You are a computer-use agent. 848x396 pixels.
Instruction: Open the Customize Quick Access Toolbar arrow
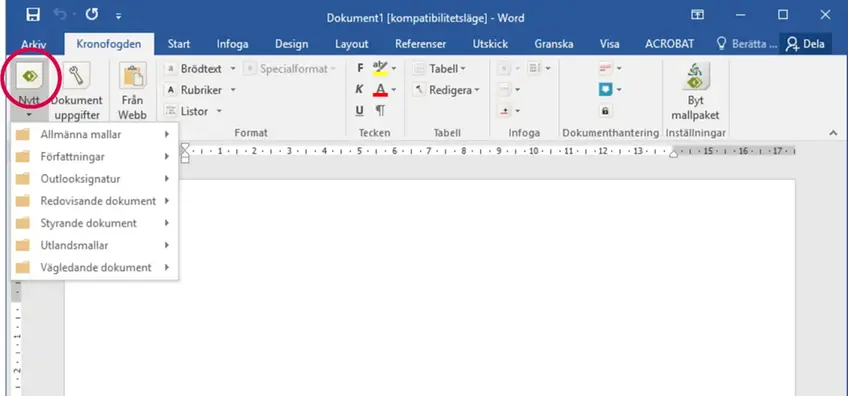(118, 16)
